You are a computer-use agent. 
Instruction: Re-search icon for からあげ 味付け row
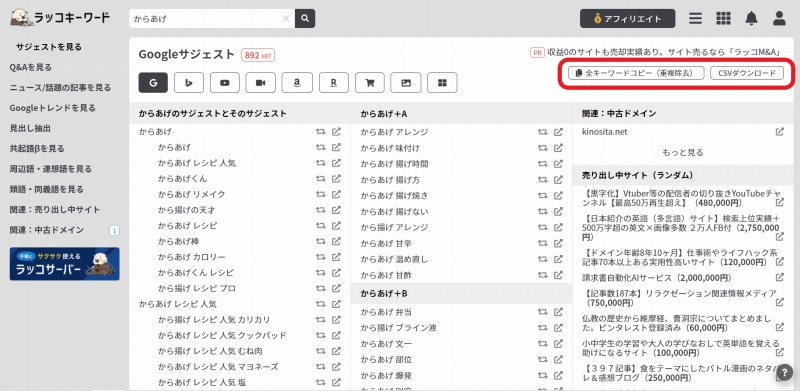pos(542,148)
